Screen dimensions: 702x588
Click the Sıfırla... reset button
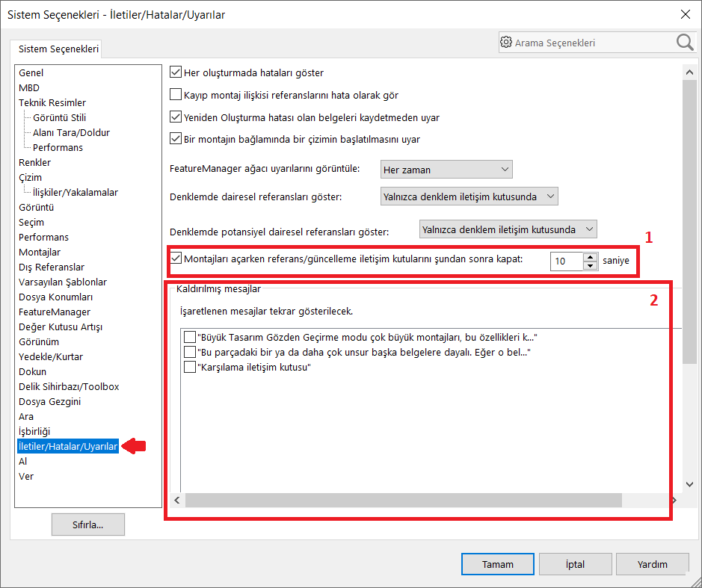(87, 524)
